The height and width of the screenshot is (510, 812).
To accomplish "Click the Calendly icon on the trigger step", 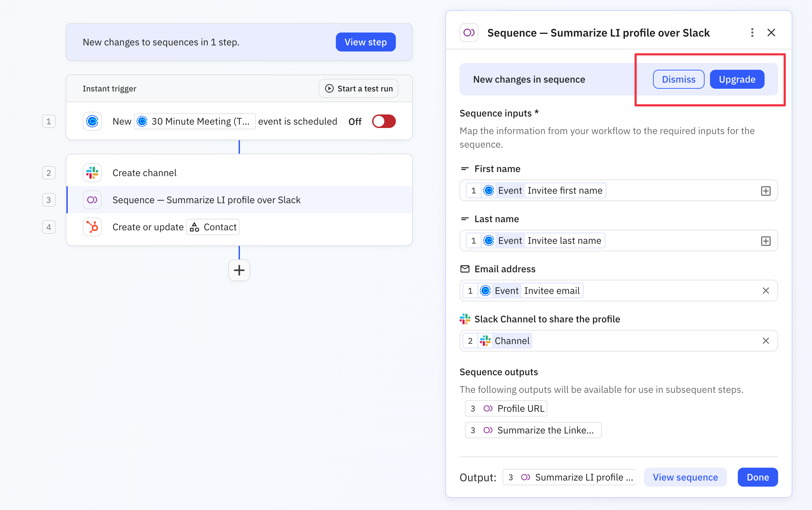I will pyautogui.click(x=92, y=121).
